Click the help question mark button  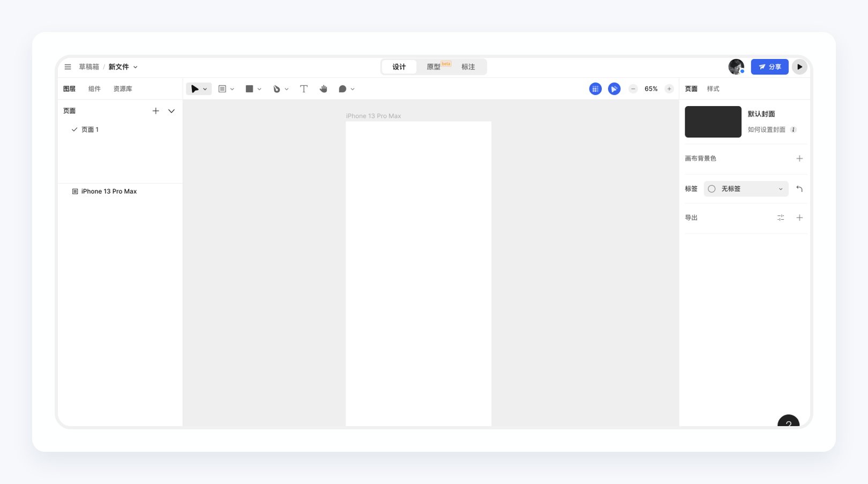click(788, 422)
